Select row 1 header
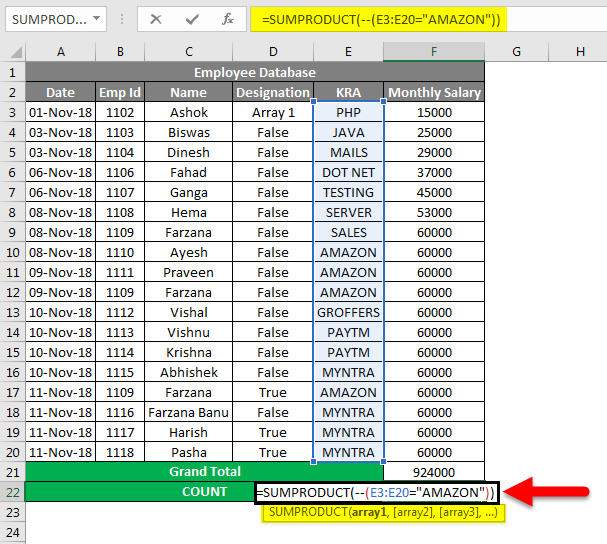The height and width of the screenshot is (544, 607). pyautogui.click(x=12, y=72)
